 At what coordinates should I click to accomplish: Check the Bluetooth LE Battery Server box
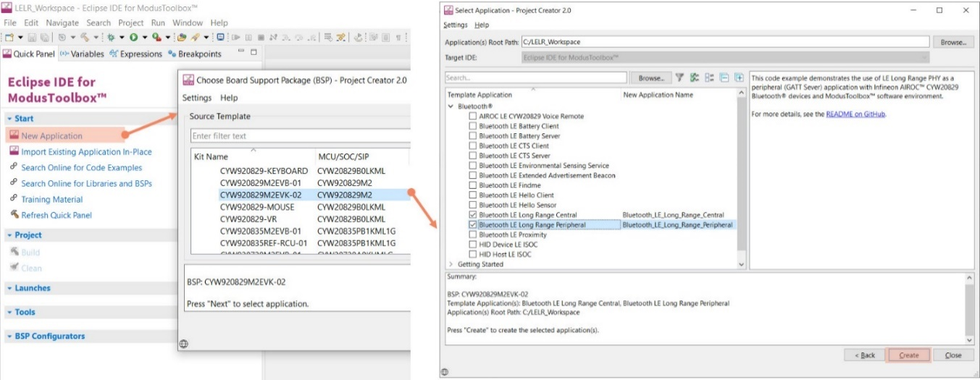click(473, 136)
